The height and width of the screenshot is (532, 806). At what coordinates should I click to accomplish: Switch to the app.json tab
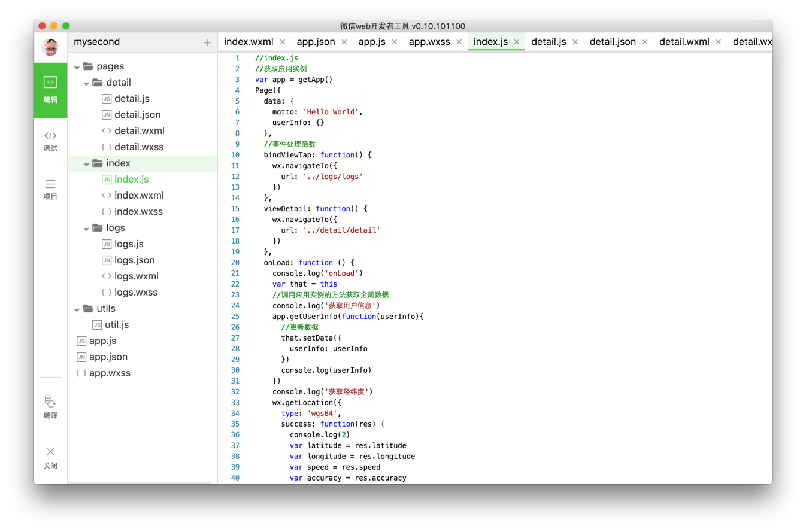click(316, 42)
